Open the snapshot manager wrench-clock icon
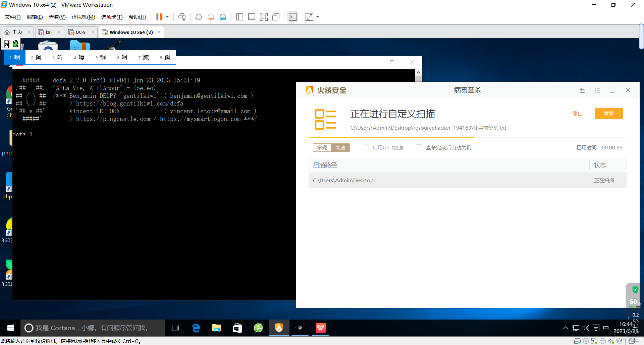The width and height of the screenshot is (644, 345). (223, 17)
